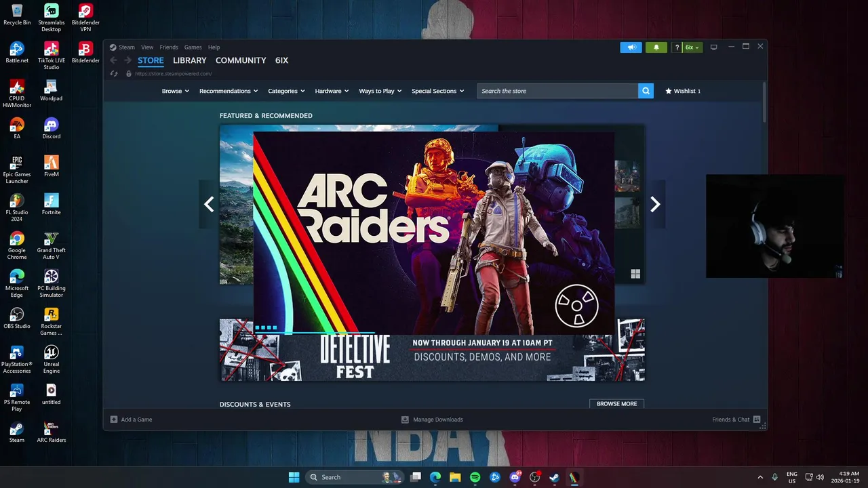Click the padlock icon beside the URL

tap(128, 73)
